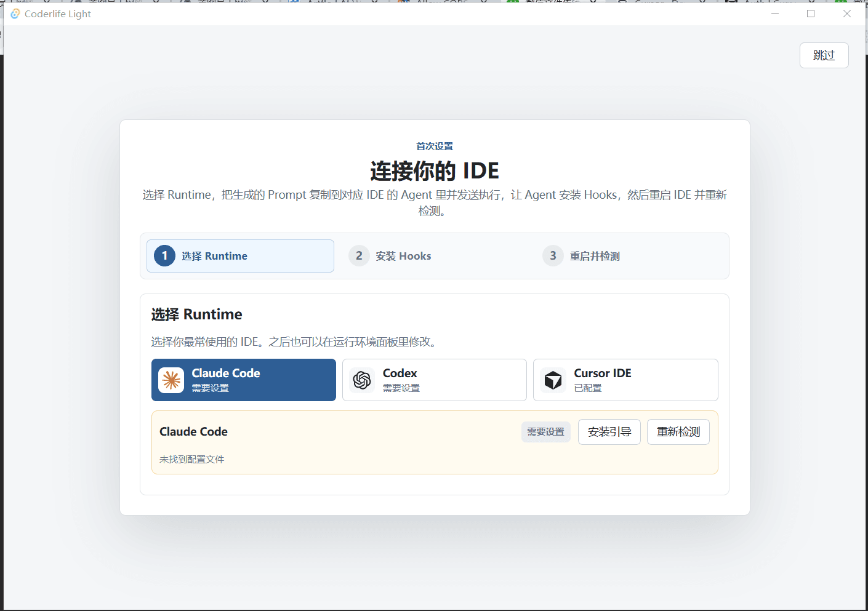The width and height of the screenshot is (868, 611).
Task: Go to the 选择 Runtime step
Action: coord(240,256)
